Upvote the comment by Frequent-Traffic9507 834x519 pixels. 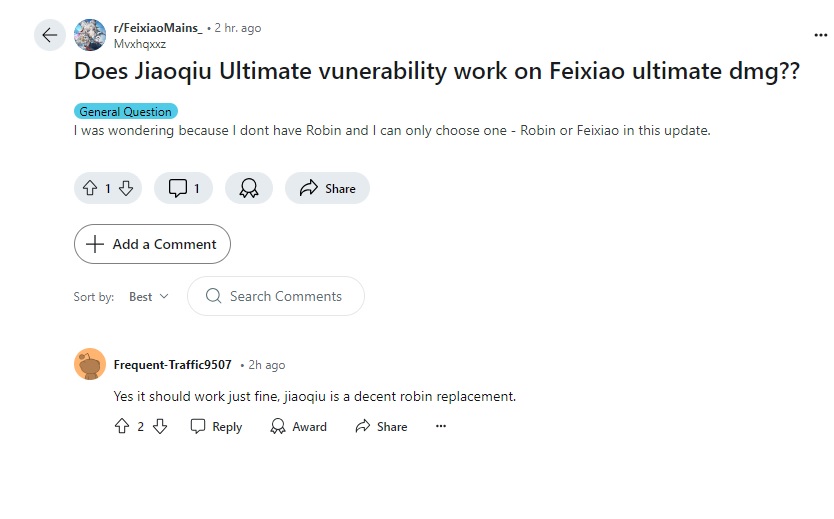pos(122,426)
